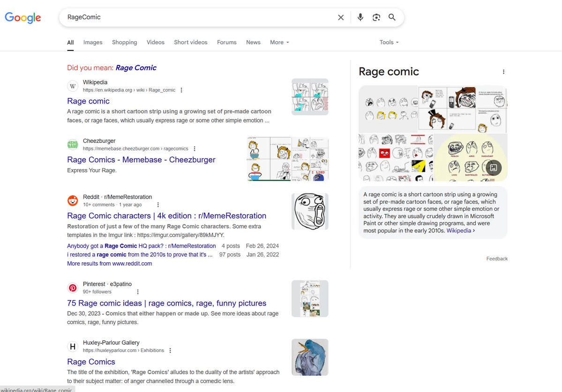Clear the search box with X
The width and height of the screenshot is (562, 392).
coord(341,17)
